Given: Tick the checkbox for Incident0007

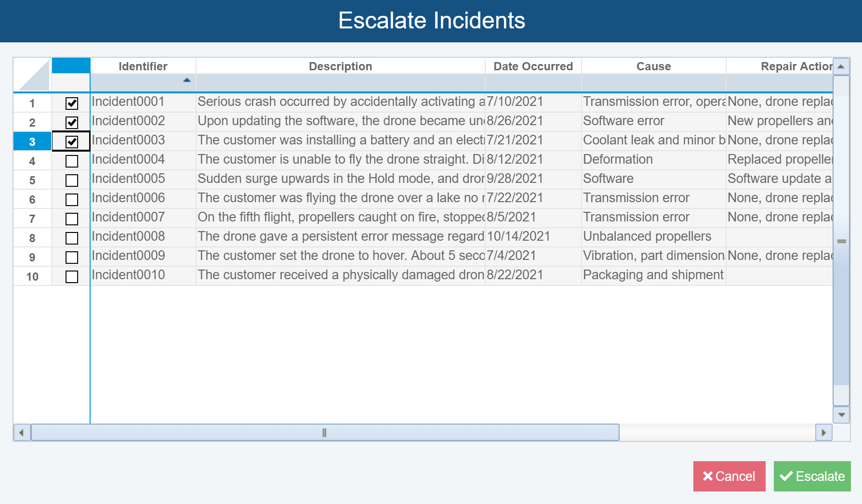Looking at the screenshot, I should [72, 219].
